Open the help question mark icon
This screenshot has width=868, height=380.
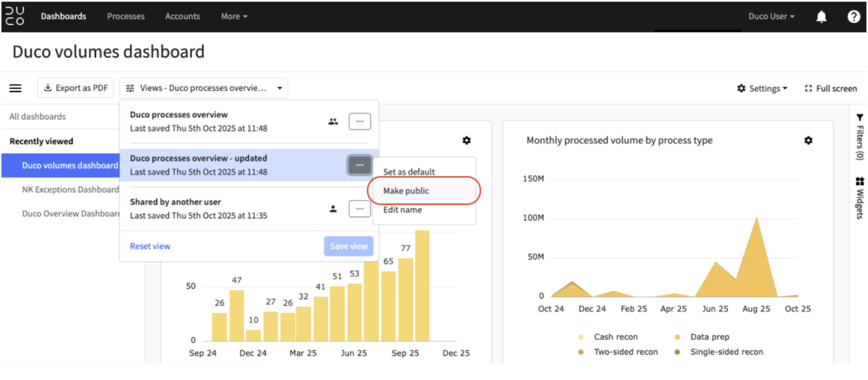click(853, 16)
